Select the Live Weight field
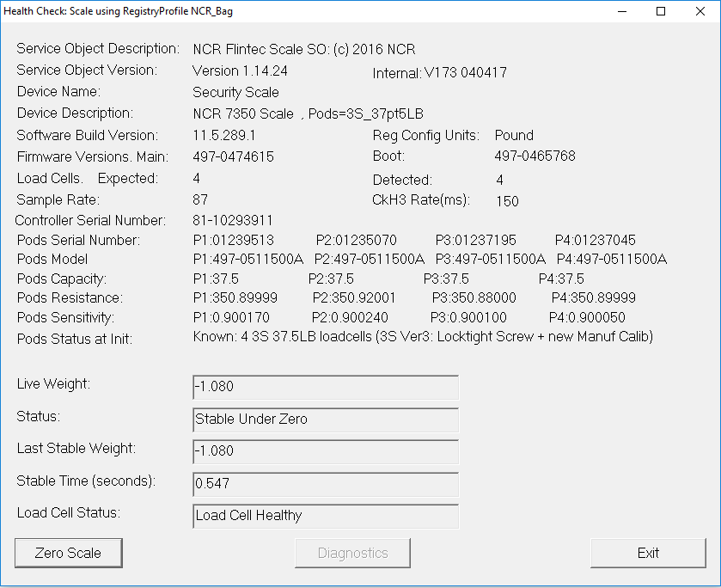The width and height of the screenshot is (721, 588). click(x=326, y=387)
